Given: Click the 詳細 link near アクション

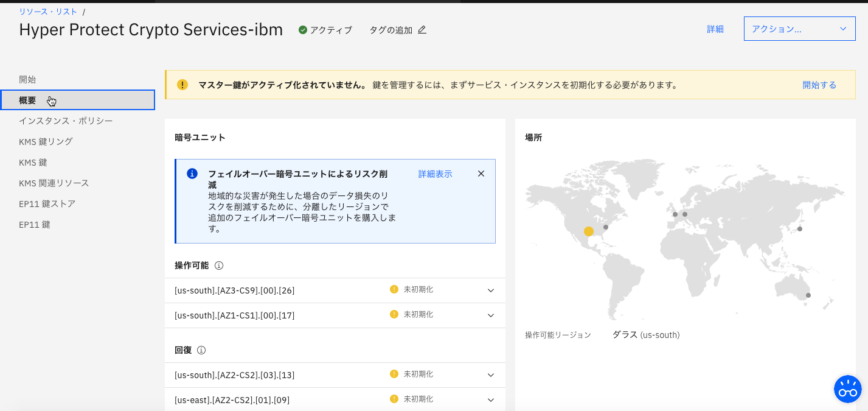Looking at the screenshot, I should click(715, 29).
